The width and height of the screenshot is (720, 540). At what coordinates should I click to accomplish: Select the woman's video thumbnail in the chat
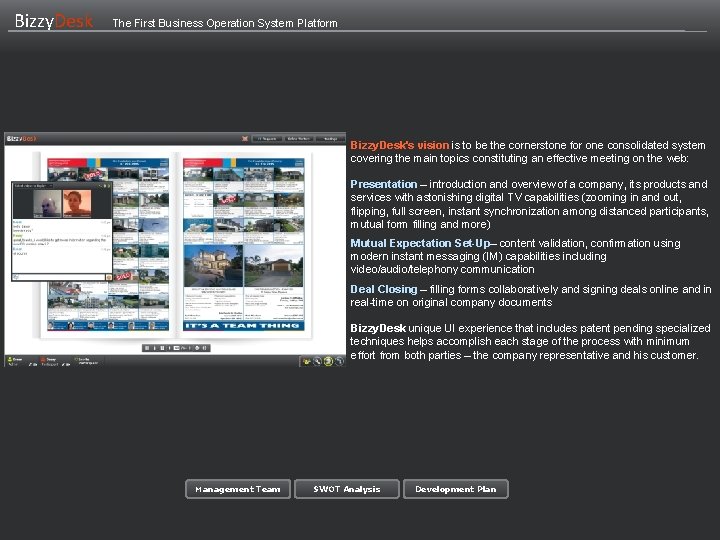pyautogui.click(x=77, y=203)
